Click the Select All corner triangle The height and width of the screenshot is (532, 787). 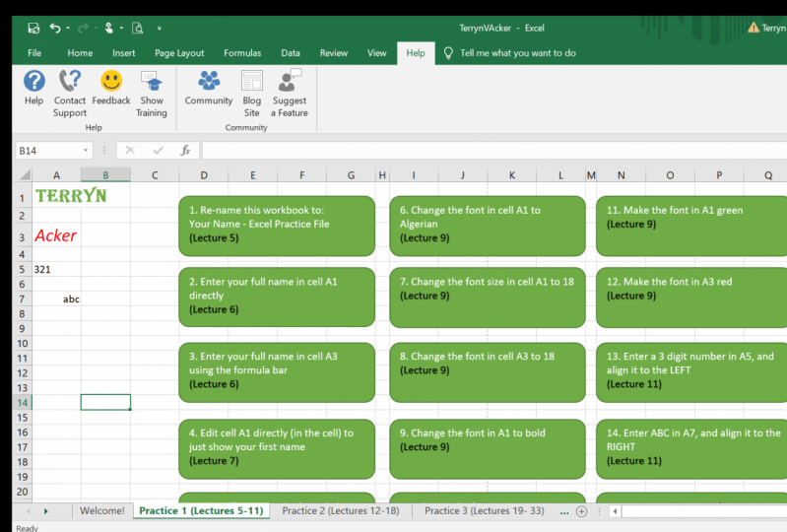click(x=25, y=174)
